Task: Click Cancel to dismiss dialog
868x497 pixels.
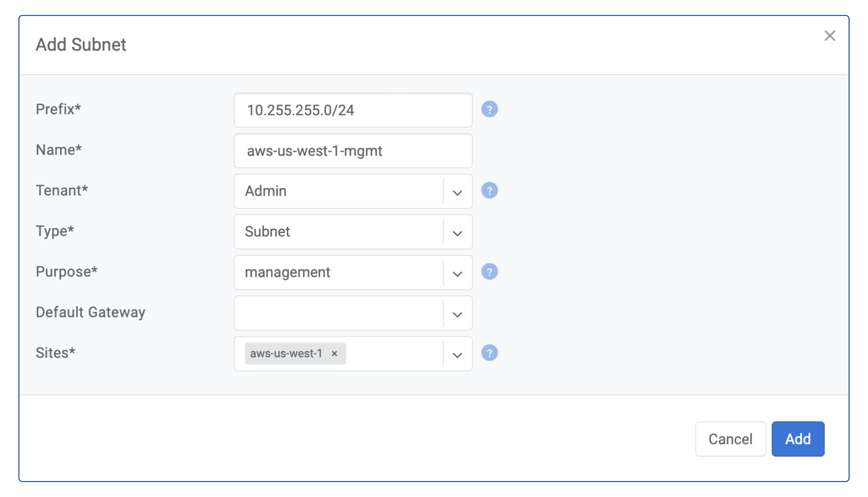Action: pos(730,439)
